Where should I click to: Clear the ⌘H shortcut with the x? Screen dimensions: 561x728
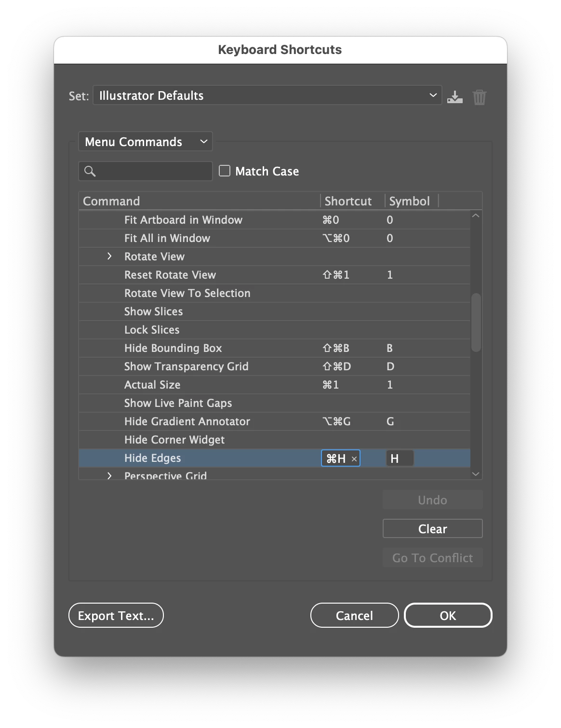click(354, 459)
